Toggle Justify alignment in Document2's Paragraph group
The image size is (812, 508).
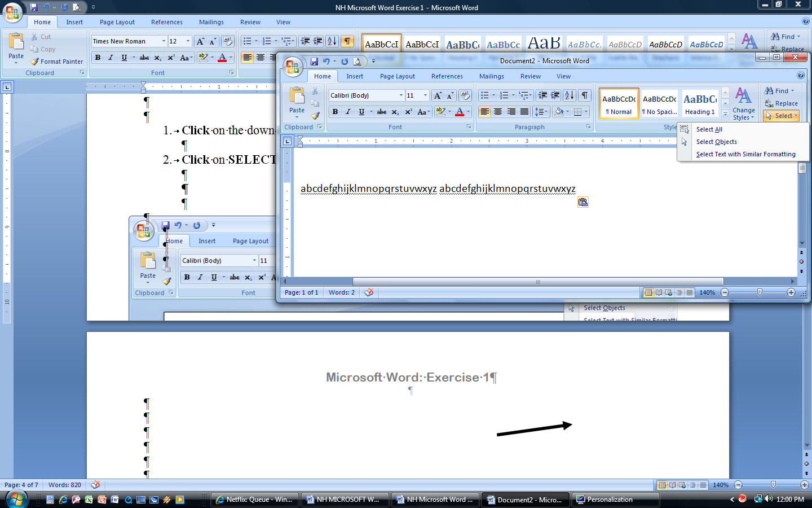[524, 112]
